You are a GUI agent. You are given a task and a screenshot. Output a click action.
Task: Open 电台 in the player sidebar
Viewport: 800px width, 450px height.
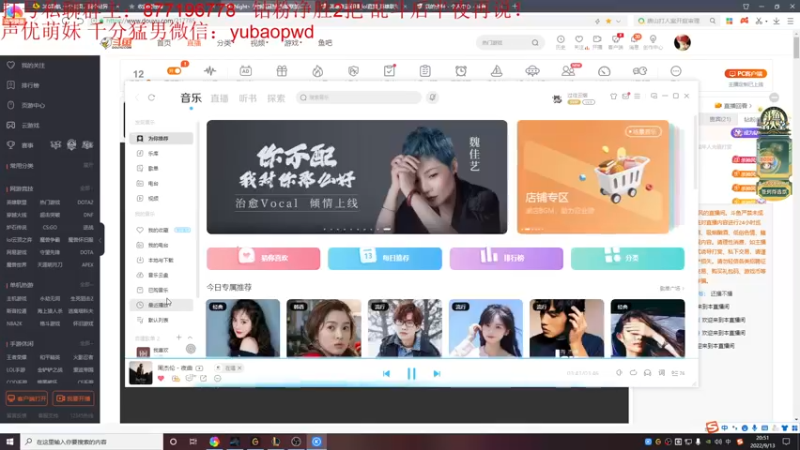tap(161, 183)
